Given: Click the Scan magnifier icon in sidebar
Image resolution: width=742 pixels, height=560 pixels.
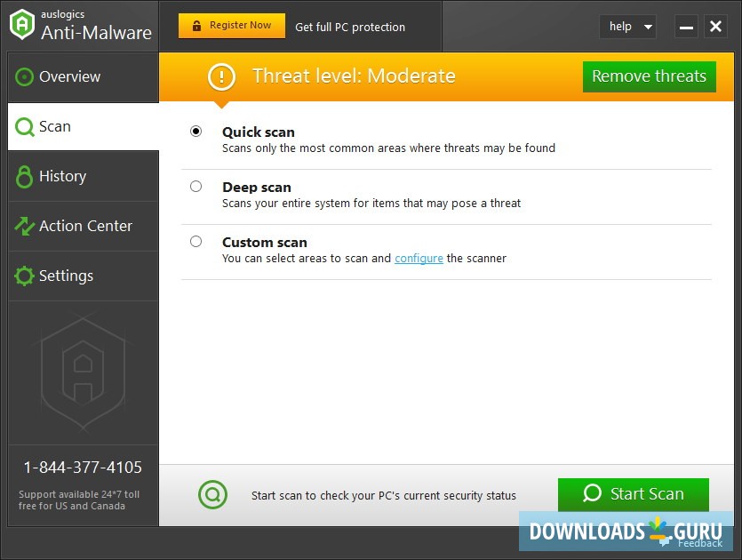Looking at the screenshot, I should coord(25,127).
